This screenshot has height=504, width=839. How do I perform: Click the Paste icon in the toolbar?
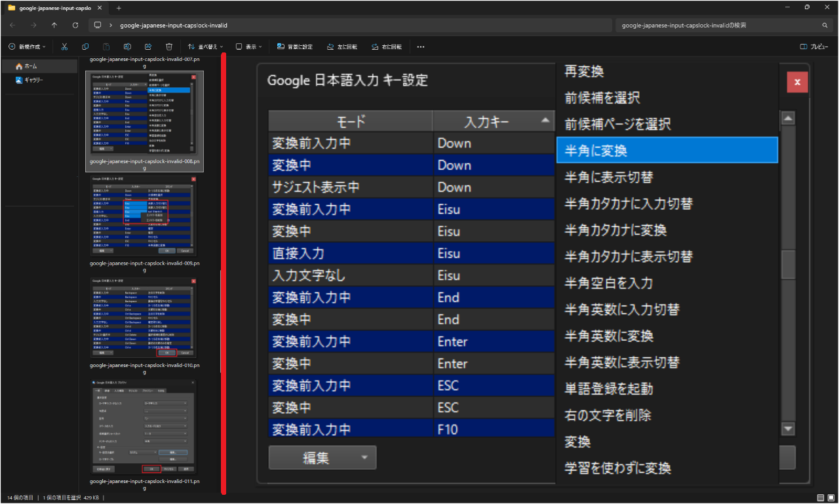click(x=106, y=47)
